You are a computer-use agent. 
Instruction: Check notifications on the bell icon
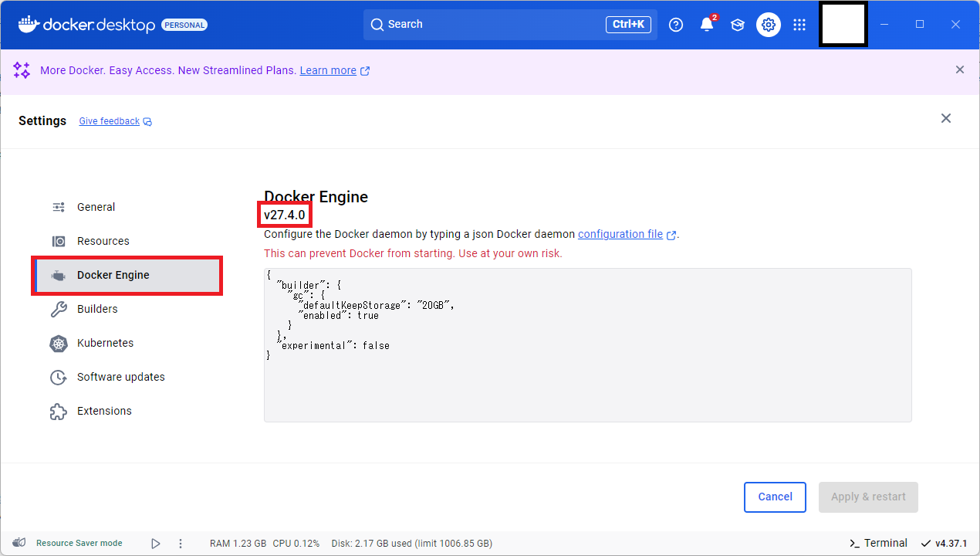(705, 25)
